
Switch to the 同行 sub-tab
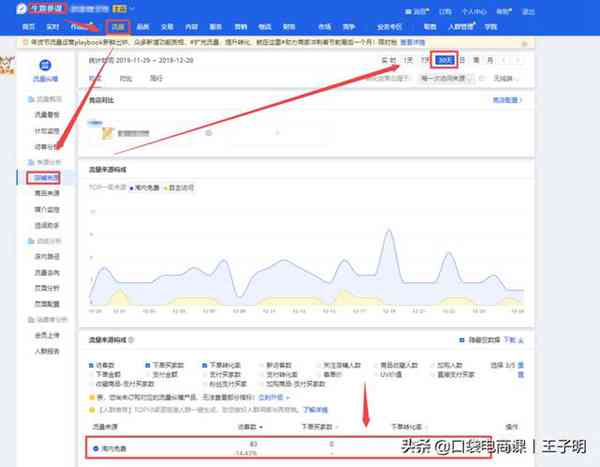pos(156,78)
